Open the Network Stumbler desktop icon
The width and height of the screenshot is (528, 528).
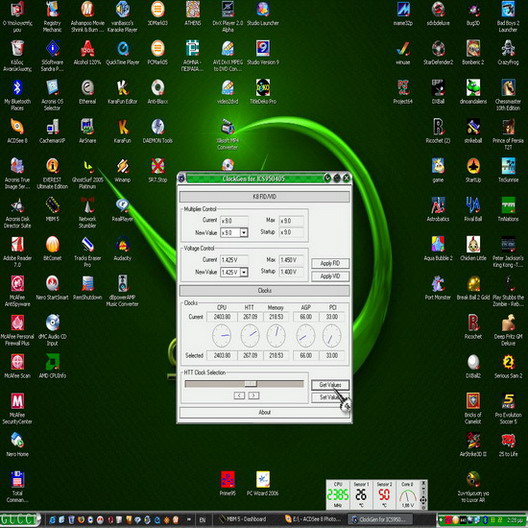[x=88, y=212]
